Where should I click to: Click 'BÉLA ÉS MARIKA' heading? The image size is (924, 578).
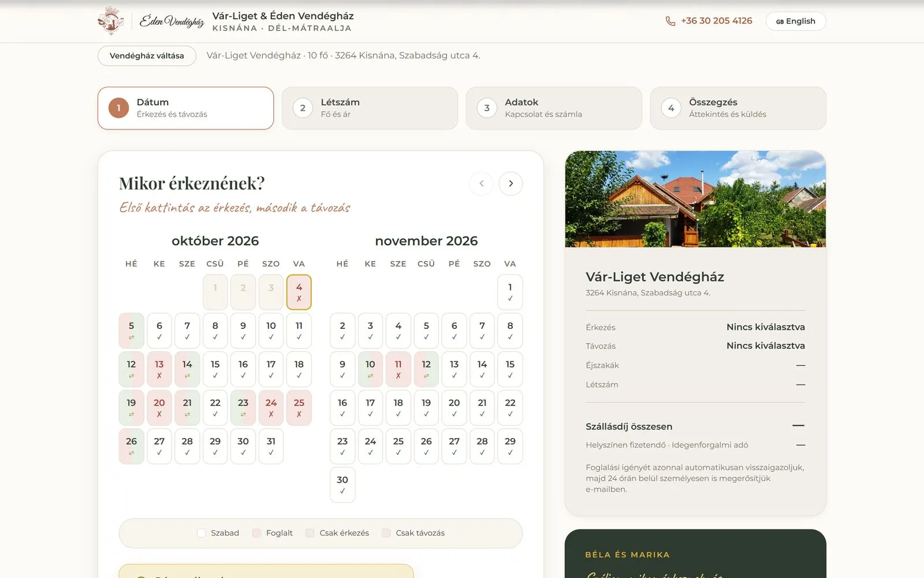[627, 555]
